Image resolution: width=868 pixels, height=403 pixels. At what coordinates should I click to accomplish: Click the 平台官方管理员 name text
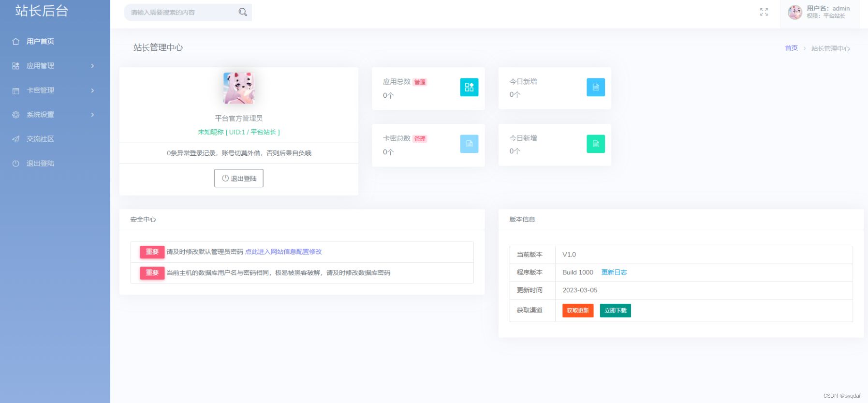tap(239, 118)
